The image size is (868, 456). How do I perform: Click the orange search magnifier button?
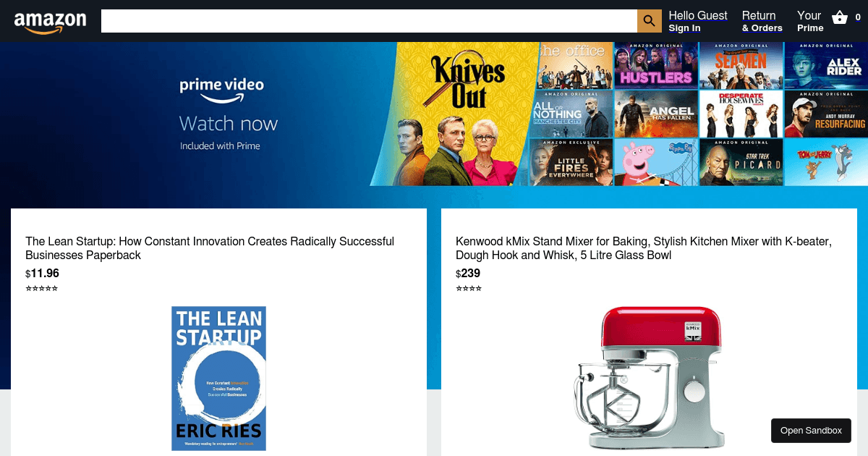pyautogui.click(x=650, y=21)
